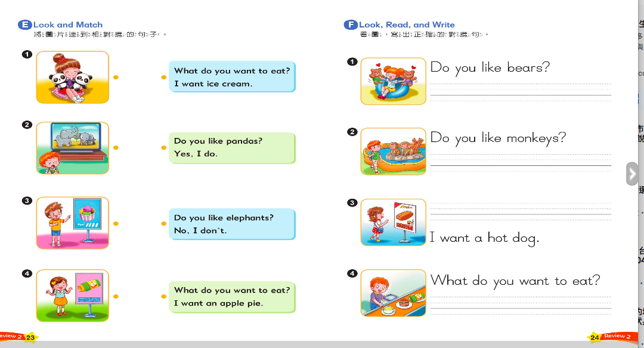The width and height of the screenshot is (644, 348).
Task: Select the girl with apple pie sign picture
Action: pyautogui.click(x=72, y=295)
